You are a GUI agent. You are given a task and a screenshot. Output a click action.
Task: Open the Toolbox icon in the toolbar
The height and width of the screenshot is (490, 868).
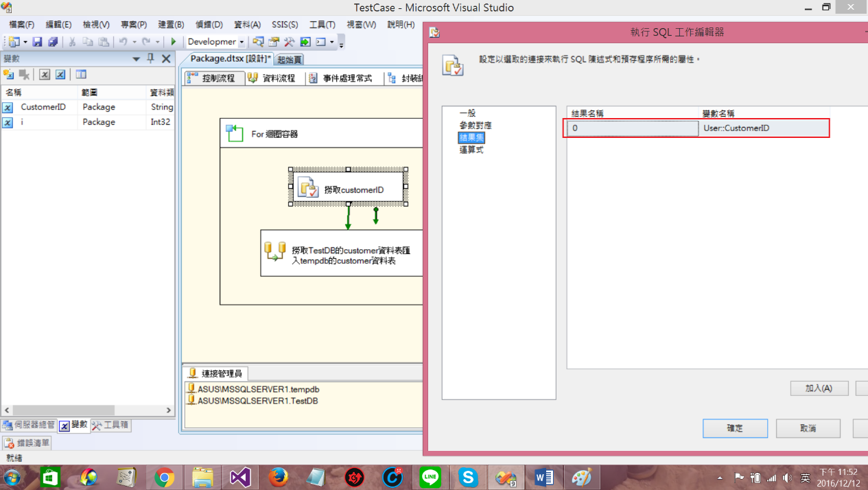(x=289, y=42)
